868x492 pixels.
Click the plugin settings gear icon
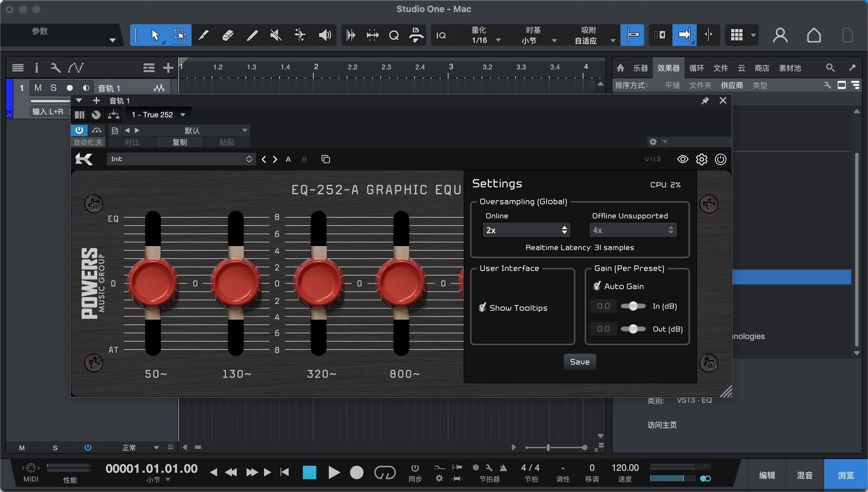701,159
